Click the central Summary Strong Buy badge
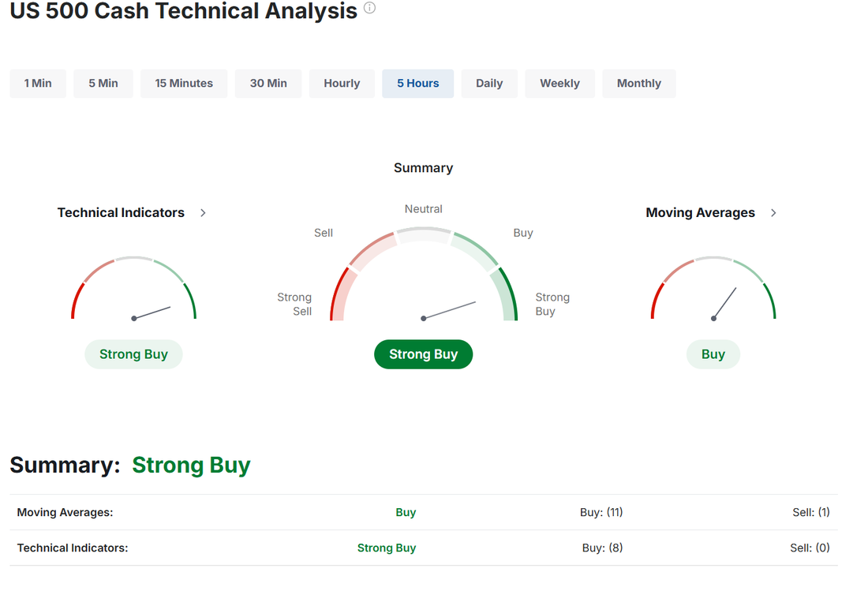868x602 pixels. 423,354
